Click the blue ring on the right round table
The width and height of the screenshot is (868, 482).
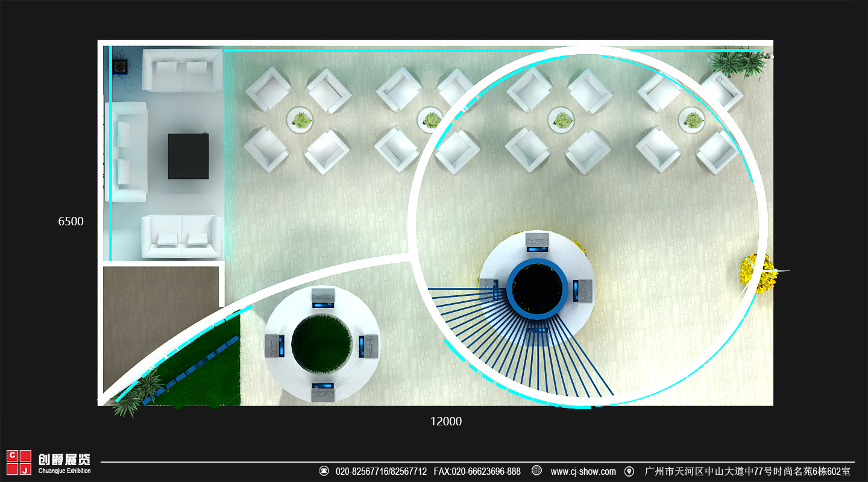537,289
